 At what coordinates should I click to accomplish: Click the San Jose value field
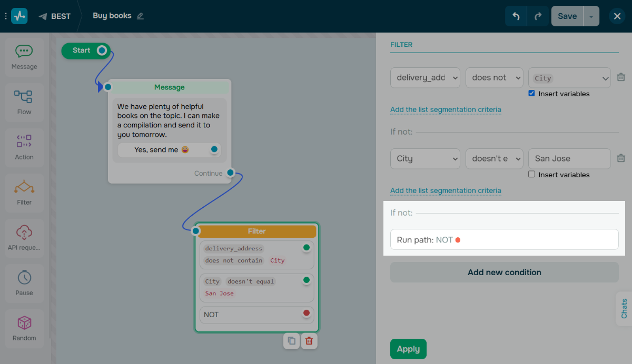[569, 159]
